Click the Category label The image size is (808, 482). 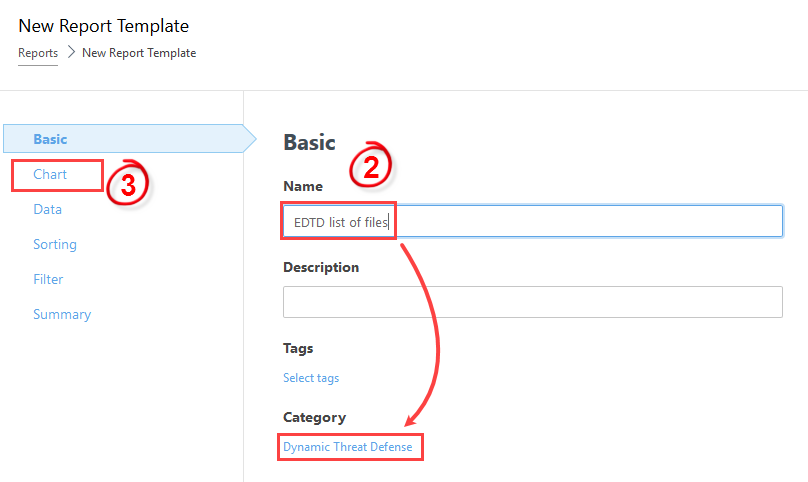coord(314,417)
